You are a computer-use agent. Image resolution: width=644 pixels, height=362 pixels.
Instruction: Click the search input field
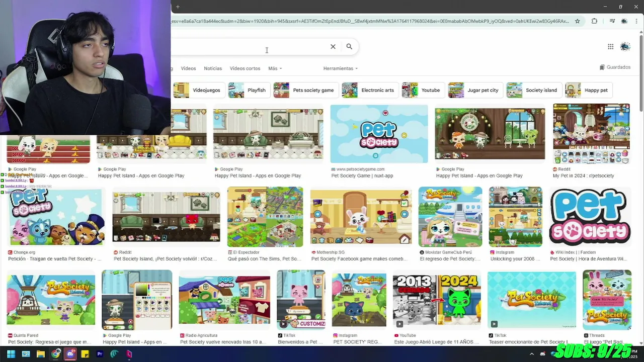pyautogui.click(x=249, y=46)
